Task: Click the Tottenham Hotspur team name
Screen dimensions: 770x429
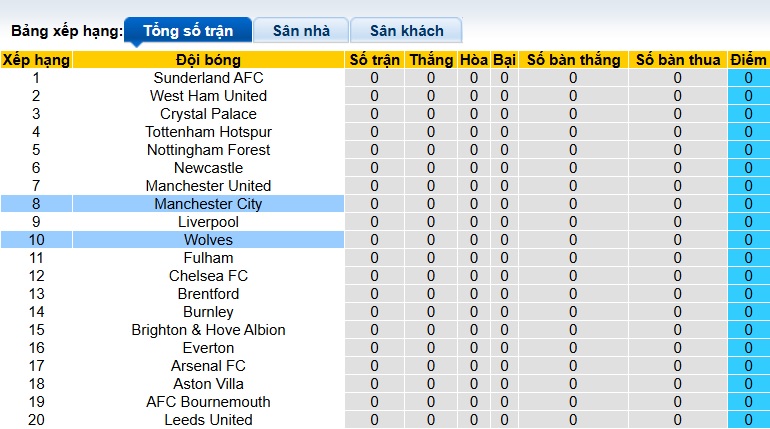Action: coord(208,132)
